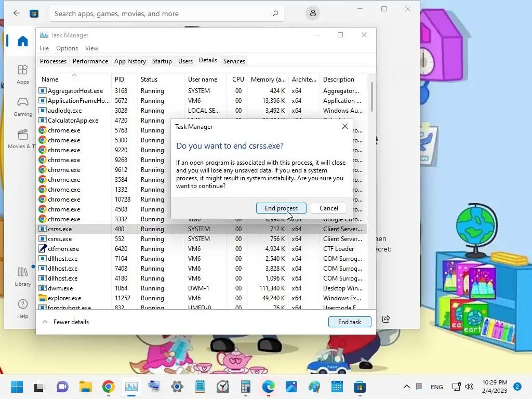Open Gaming section in Microsoft Store
Image resolution: width=532 pixels, height=399 pixels.
click(x=23, y=107)
